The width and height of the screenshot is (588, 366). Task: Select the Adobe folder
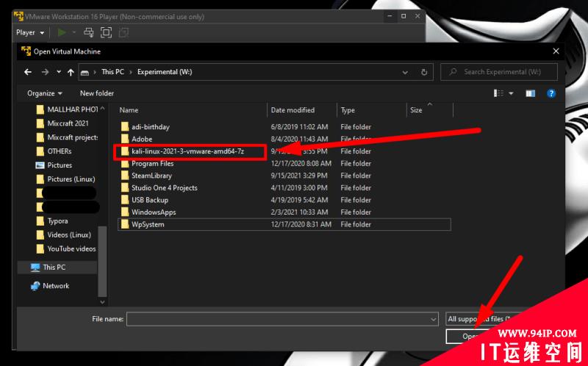click(142, 139)
